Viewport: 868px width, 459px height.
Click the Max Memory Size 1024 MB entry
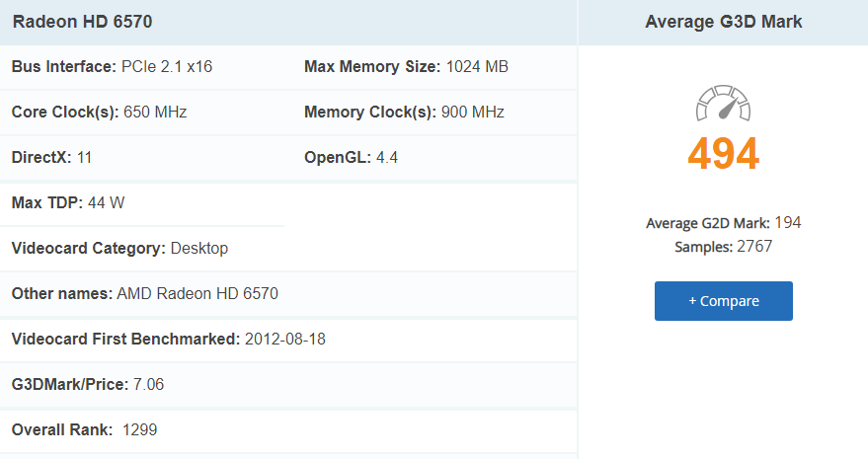point(406,67)
